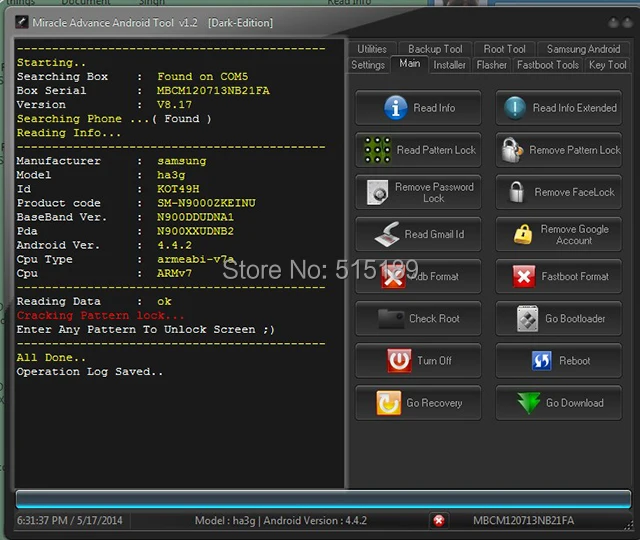The image size is (640, 540).
Task: Click the Remove Password Lock safe icon
Action: coord(377,192)
